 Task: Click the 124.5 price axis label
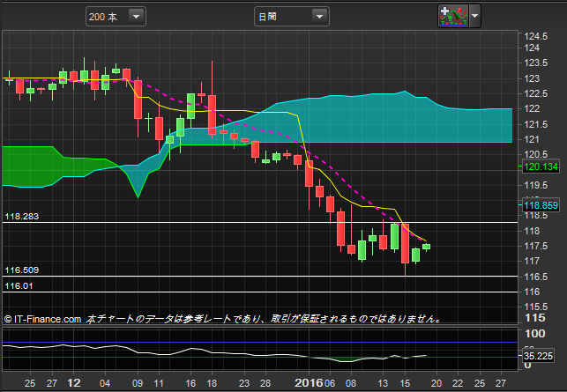click(535, 36)
